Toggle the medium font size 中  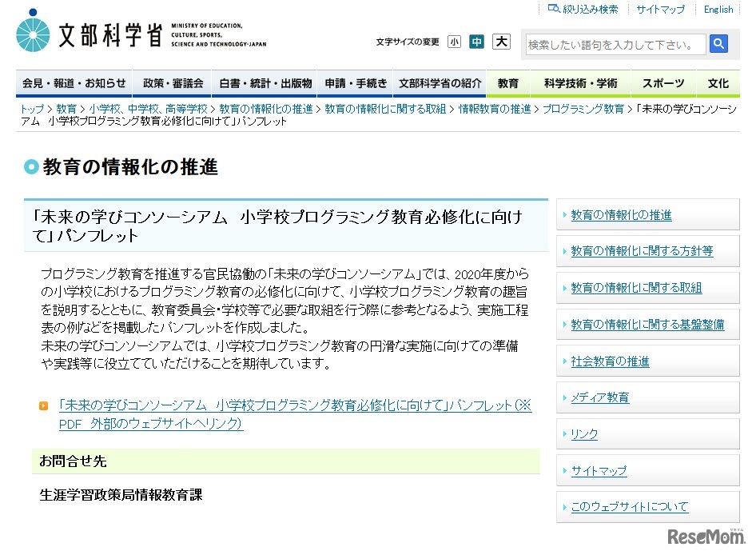pyautogui.click(x=476, y=42)
